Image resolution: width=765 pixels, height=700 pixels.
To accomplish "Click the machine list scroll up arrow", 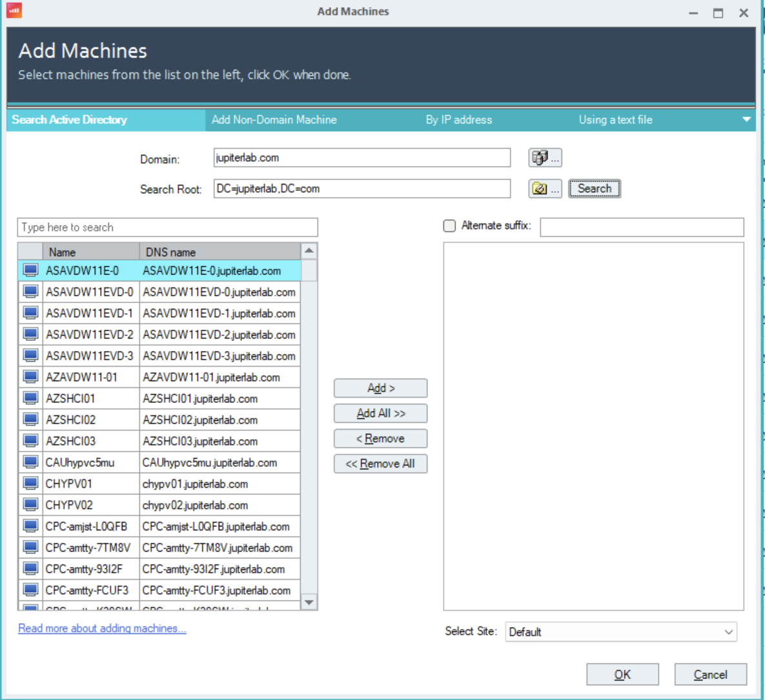I will (x=309, y=251).
